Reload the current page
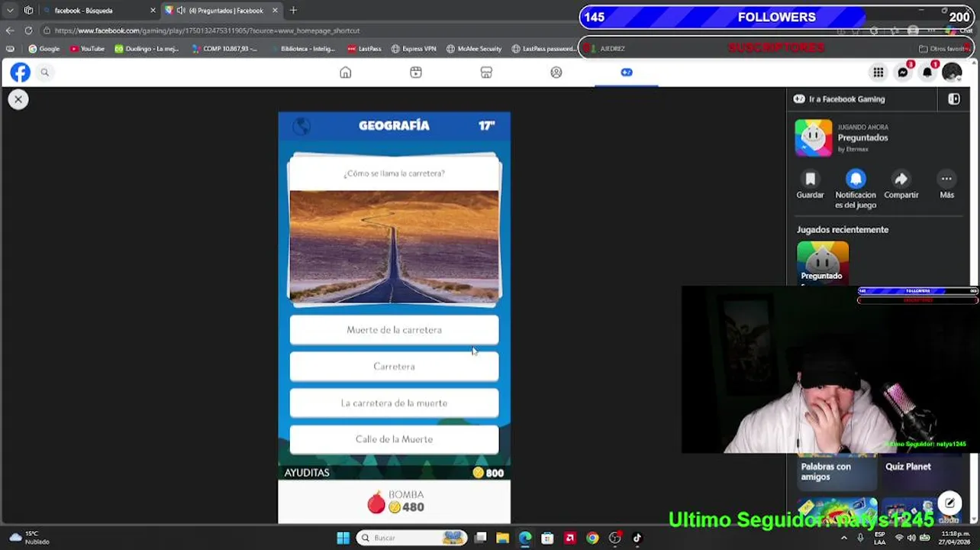The width and height of the screenshot is (980, 550). (x=28, y=31)
